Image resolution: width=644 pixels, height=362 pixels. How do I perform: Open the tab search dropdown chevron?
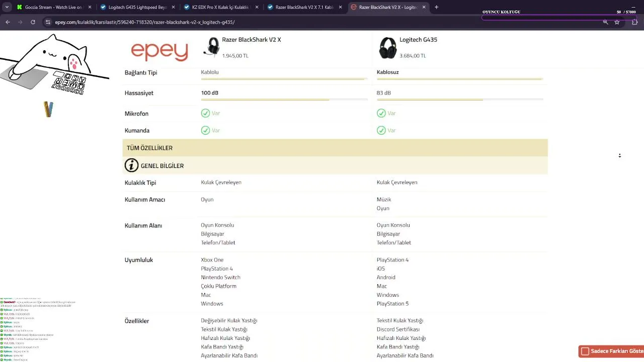tap(7, 7)
